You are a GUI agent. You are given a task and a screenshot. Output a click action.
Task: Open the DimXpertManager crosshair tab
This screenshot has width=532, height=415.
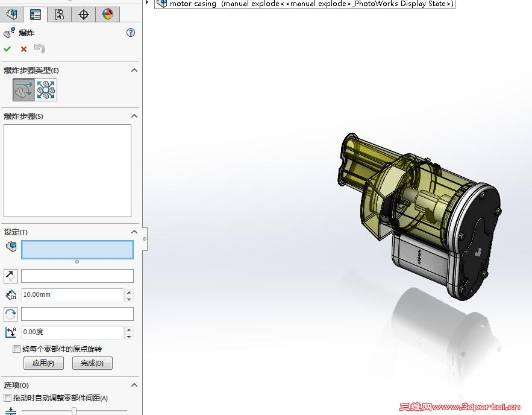coord(84,14)
